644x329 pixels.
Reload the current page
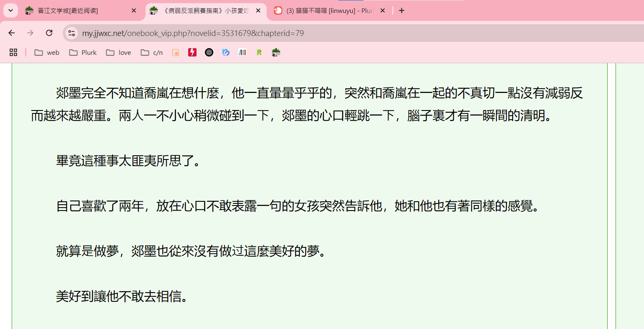click(x=49, y=33)
